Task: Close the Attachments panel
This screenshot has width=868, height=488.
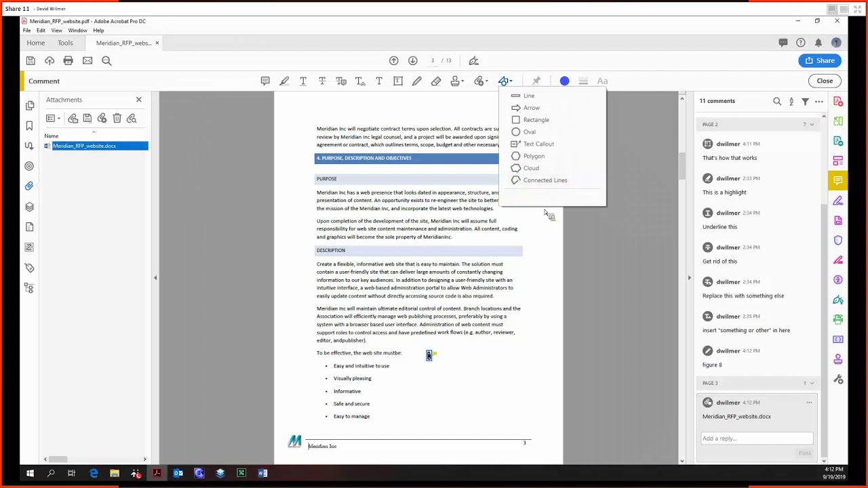Action: tap(139, 100)
